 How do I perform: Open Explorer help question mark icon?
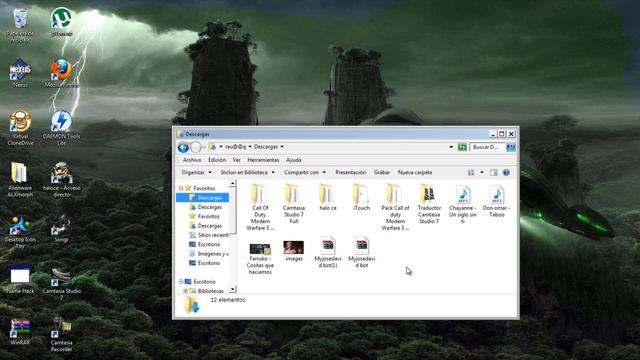[506, 173]
